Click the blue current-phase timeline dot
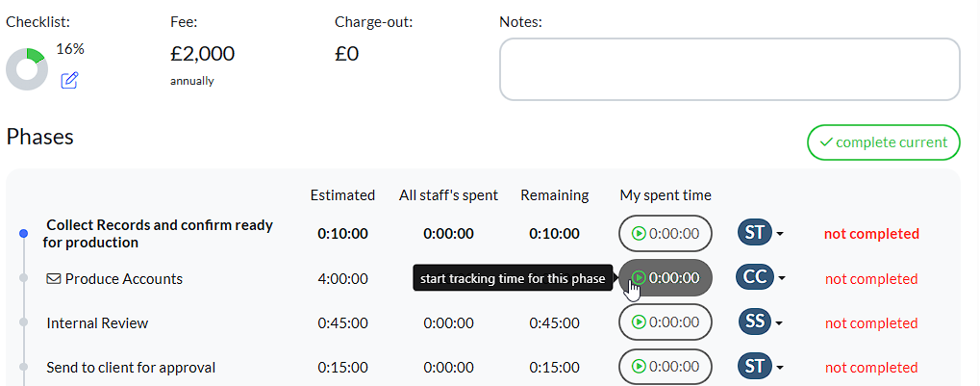This screenshot has height=386, width=980. 23,234
